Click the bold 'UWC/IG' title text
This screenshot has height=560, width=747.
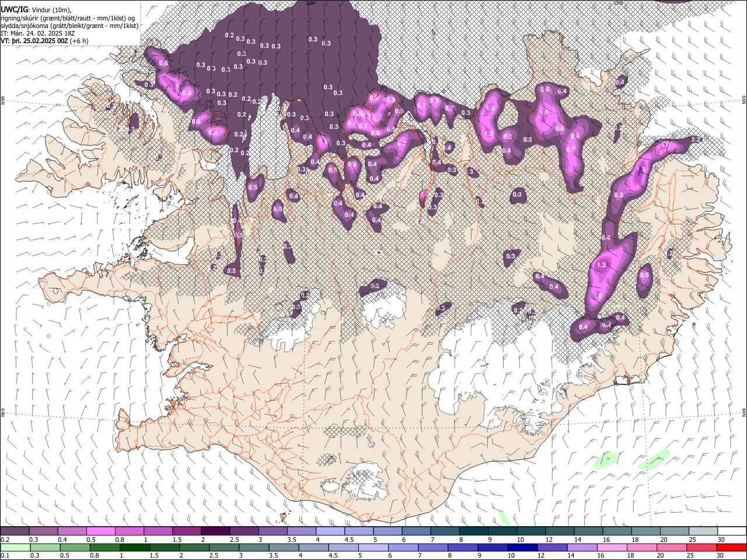pos(13,9)
